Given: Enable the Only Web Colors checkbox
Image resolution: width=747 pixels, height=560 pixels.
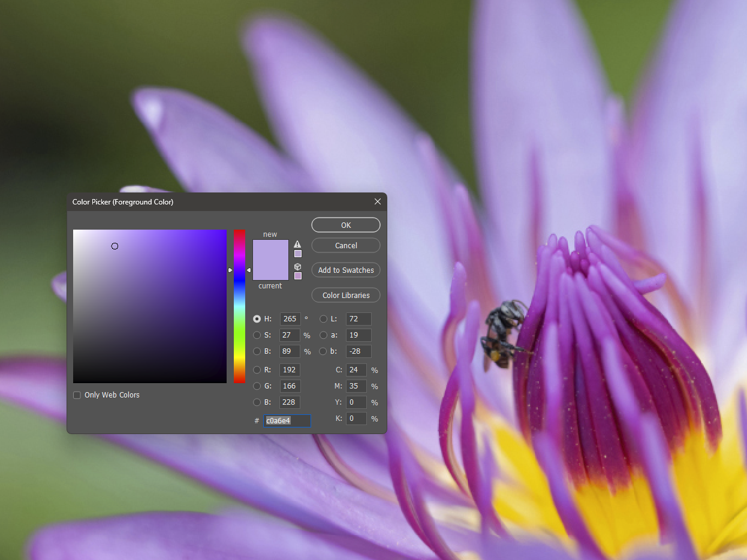Looking at the screenshot, I should pos(77,395).
